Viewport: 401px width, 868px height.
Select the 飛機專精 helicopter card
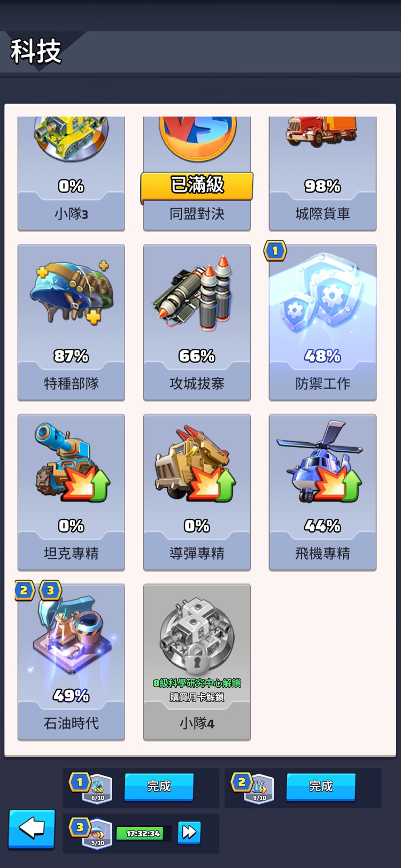(322, 492)
